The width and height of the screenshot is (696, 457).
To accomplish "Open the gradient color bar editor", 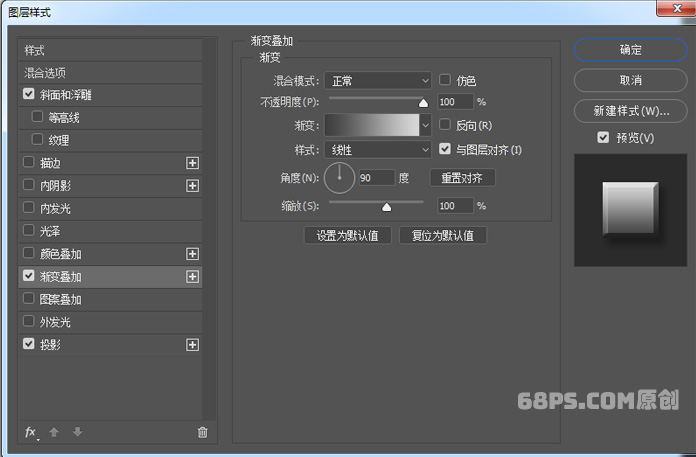I will coord(372,126).
